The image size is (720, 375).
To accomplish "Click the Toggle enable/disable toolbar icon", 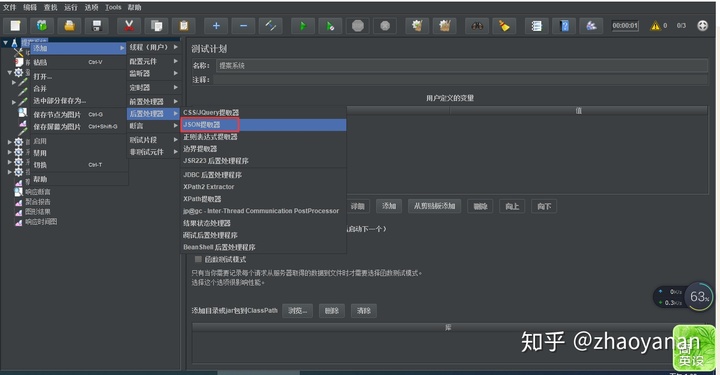I will tap(270, 26).
